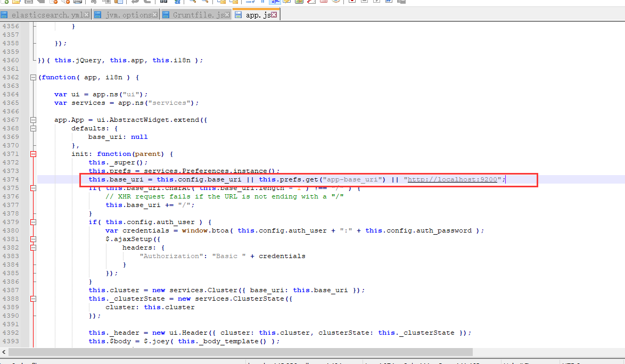Click 'this.jQuery, this.app, this.i18n' line
The width and height of the screenshot is (625, 364).
point(122,61)
